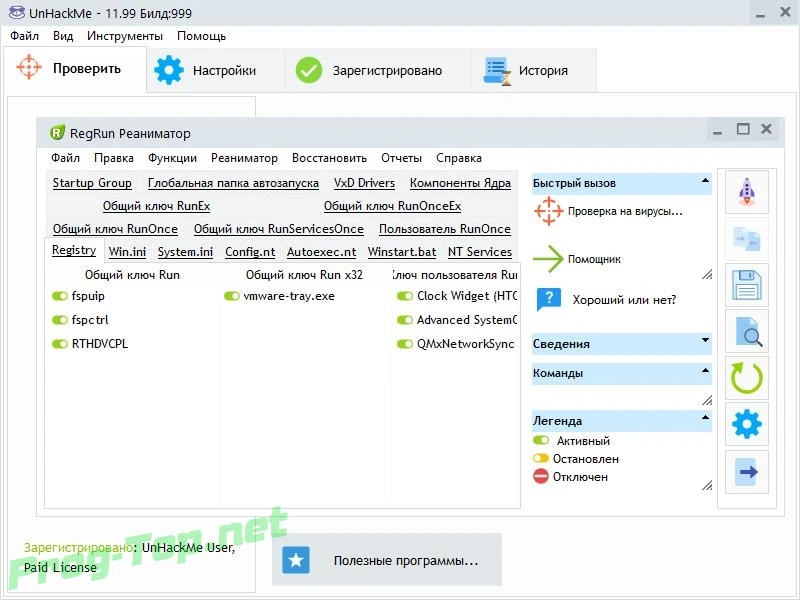Expand the Сведения panel arrow
The width and height of the screenshot is (800, 600).
705,340
